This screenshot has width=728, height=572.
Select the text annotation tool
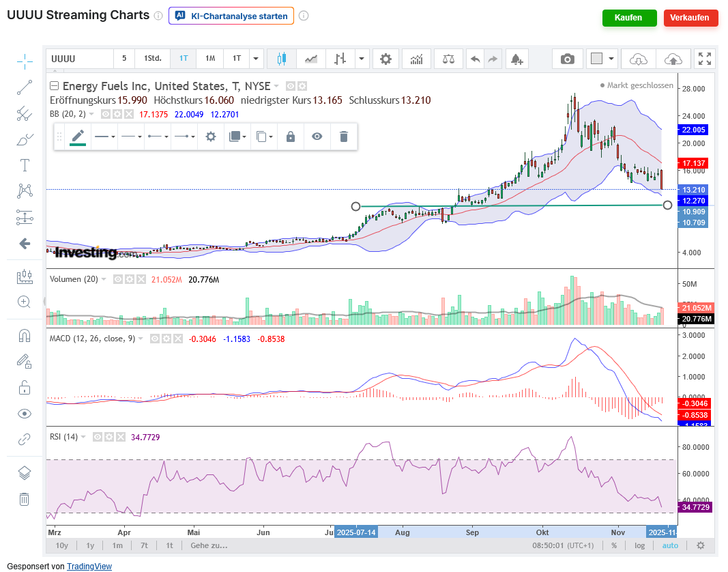coord(25,165)
